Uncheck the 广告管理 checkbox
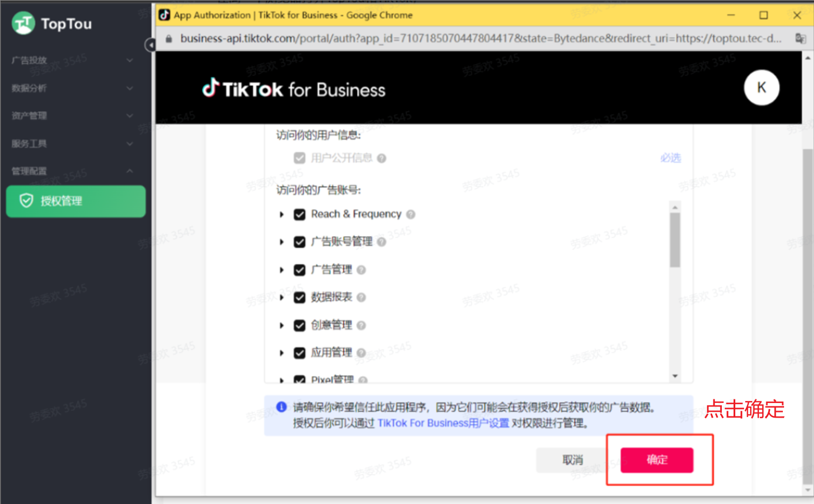Screen dimensions: 814x504 300,270
